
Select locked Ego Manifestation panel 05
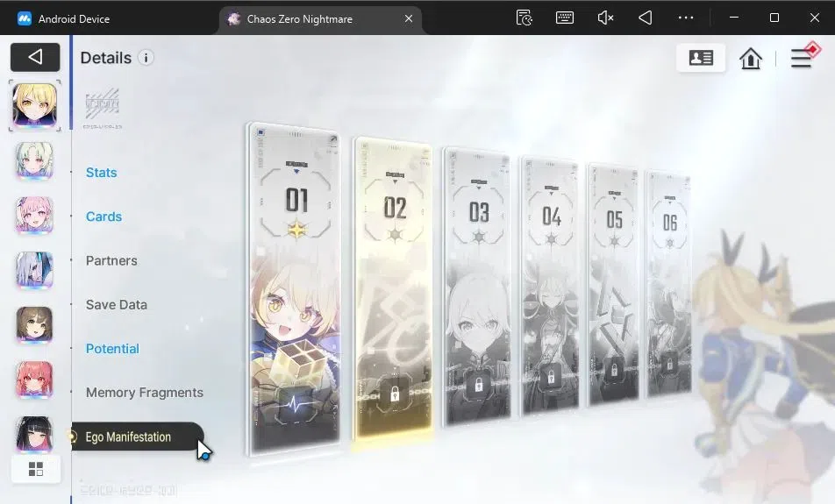click(613, 284)
